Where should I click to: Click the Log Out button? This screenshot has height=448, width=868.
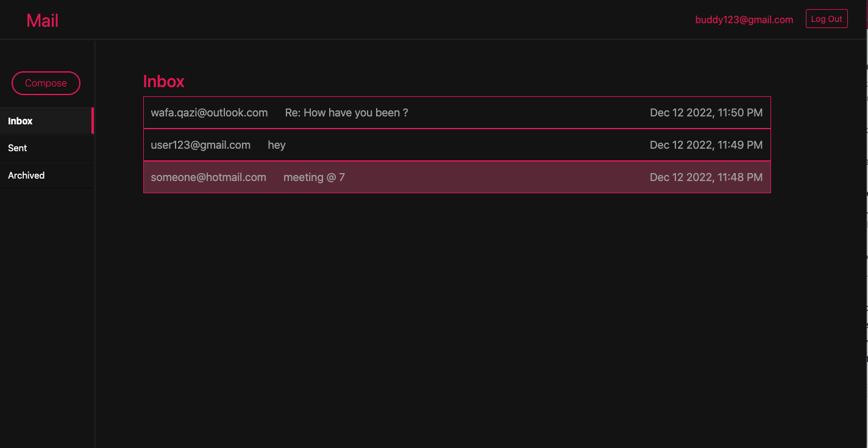[x=827, y=18]
